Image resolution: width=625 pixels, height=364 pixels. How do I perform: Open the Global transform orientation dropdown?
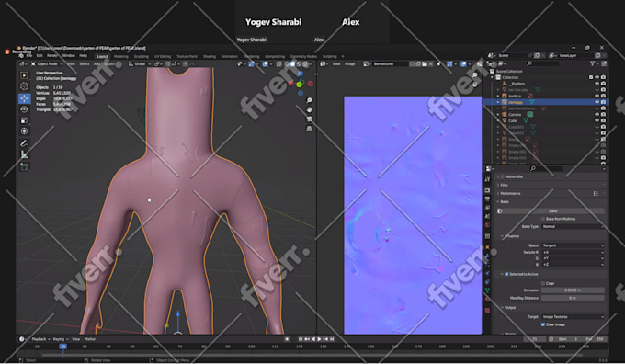140,63
